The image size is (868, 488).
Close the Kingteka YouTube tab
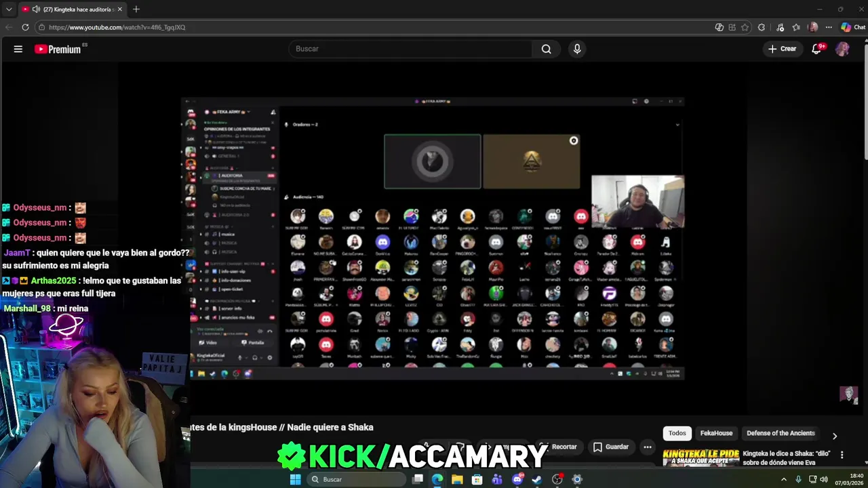120,9
